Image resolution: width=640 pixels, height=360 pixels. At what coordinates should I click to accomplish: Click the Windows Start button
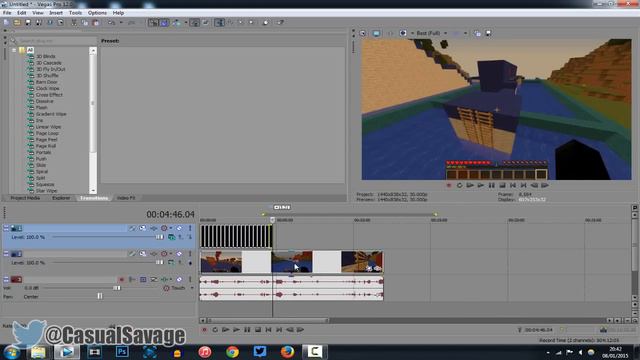point(11,352)
